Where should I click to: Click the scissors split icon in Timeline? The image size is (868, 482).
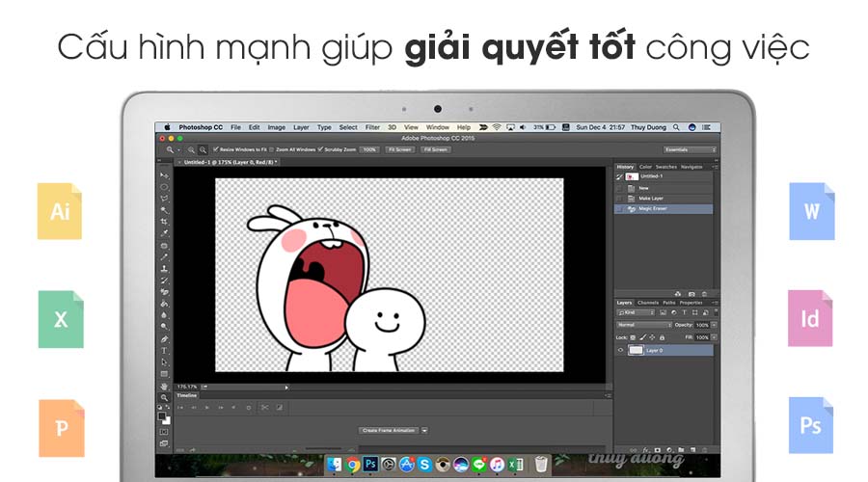(264, 408)
